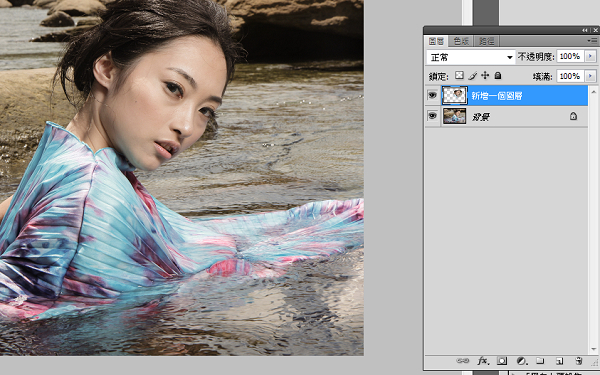Collapse the panel with double-arrow icon

tap(585, 30)
